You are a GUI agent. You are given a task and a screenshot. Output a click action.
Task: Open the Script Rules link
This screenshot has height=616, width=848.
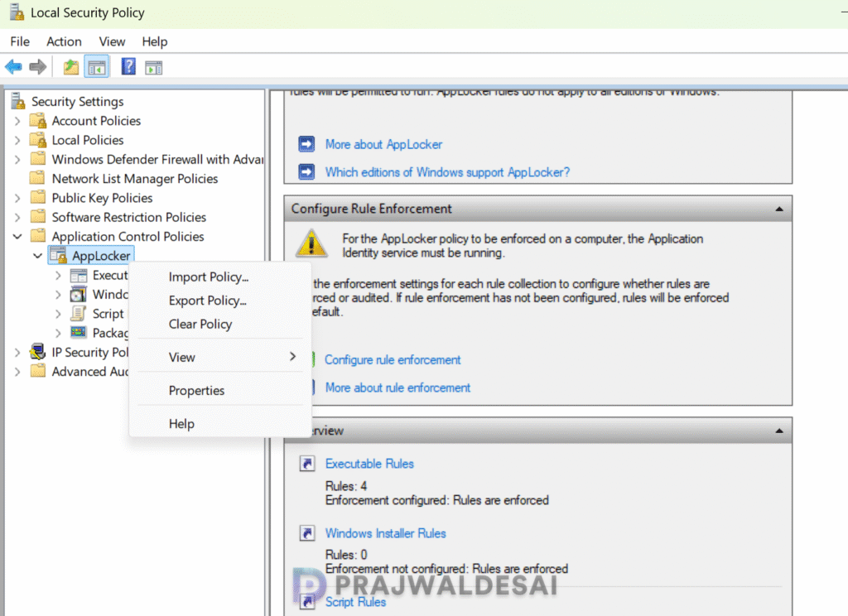[355, 602]
